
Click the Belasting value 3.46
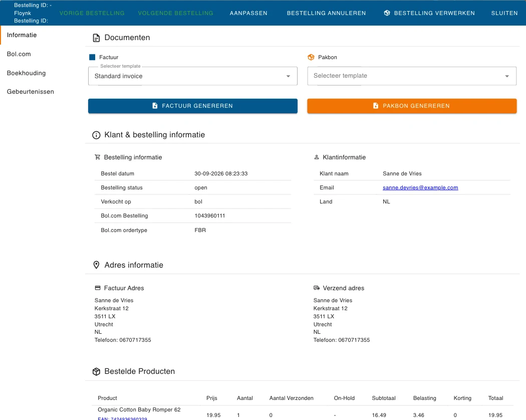pos(419,415)
